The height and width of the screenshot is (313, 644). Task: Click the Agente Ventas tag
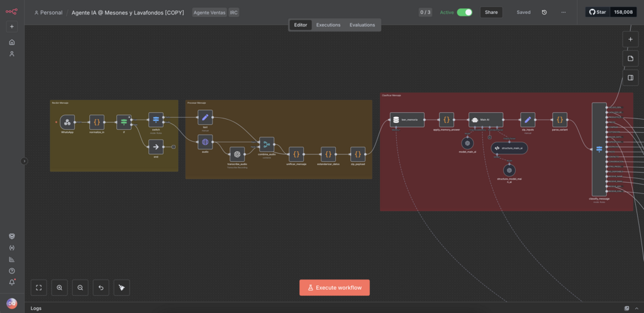point(209,13)
